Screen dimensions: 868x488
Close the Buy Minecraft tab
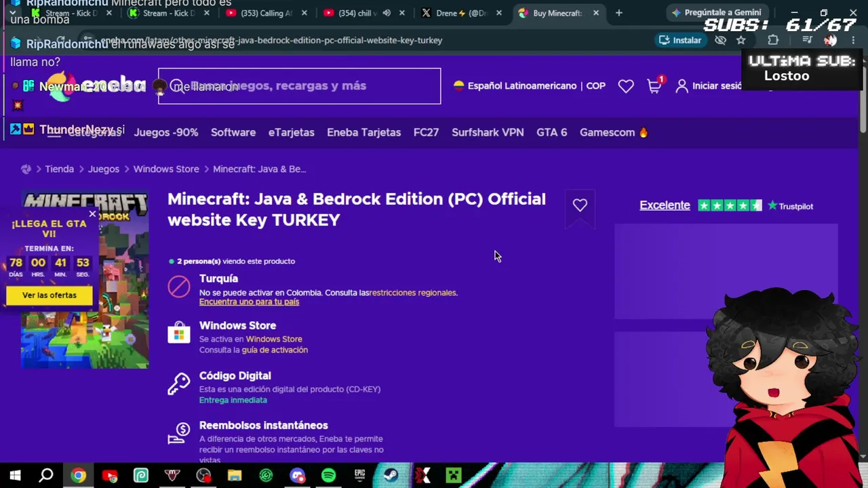coord(596,13)
